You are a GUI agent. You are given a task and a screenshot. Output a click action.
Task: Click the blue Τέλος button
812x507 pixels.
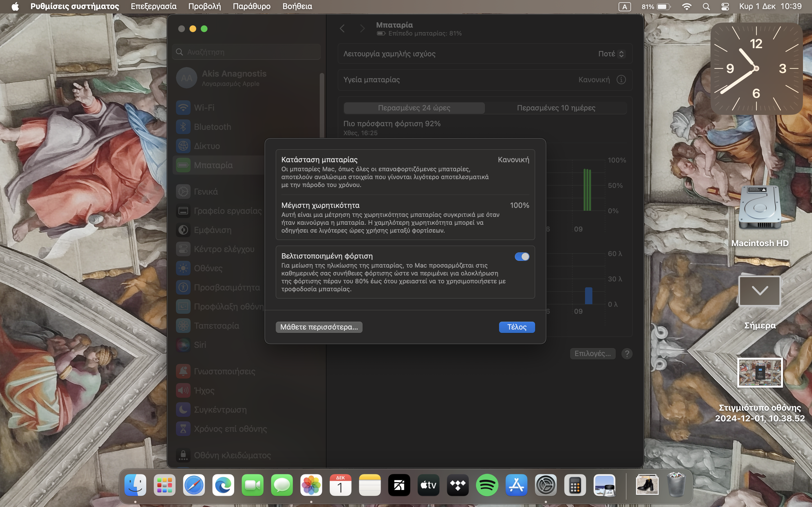(517, 327)
